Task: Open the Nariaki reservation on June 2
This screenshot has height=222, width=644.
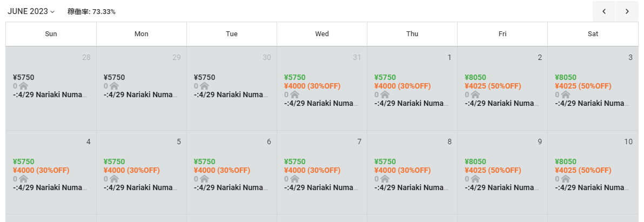Action: (501, 103)
